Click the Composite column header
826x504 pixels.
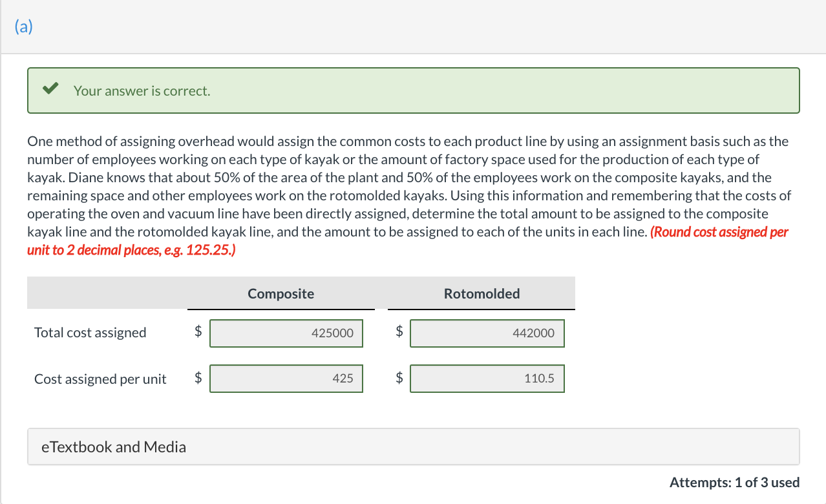click(x=281, y=294)
